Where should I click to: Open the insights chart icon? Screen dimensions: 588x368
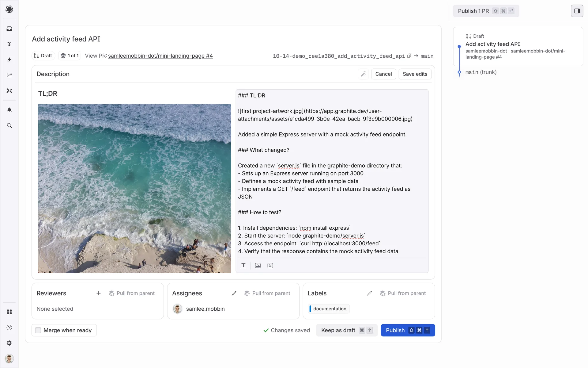[9, 75]
